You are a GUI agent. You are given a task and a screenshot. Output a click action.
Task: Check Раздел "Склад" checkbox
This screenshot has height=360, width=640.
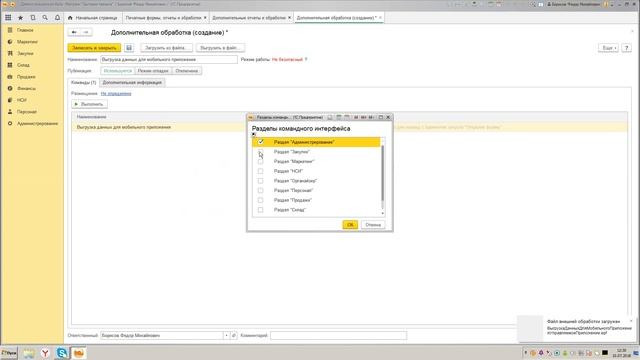260,210
